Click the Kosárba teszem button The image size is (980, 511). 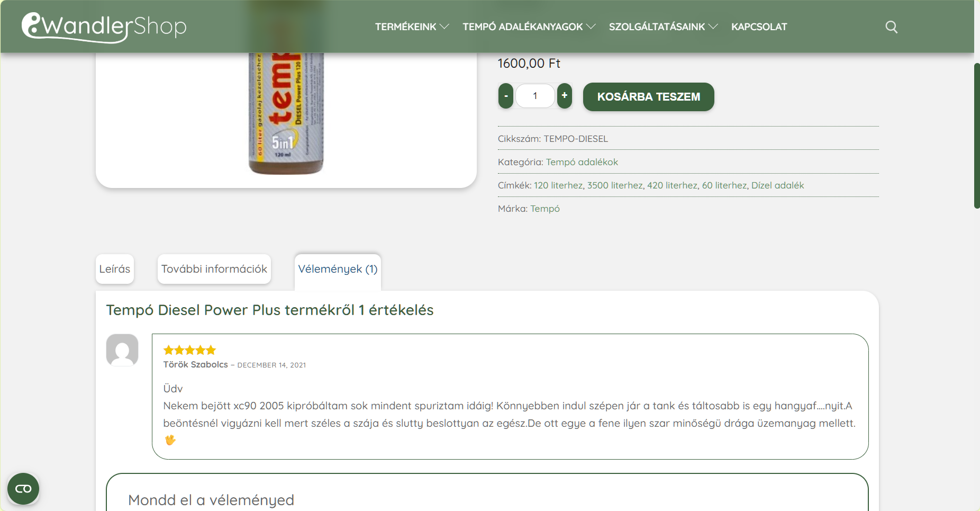(x=649, y=97)
